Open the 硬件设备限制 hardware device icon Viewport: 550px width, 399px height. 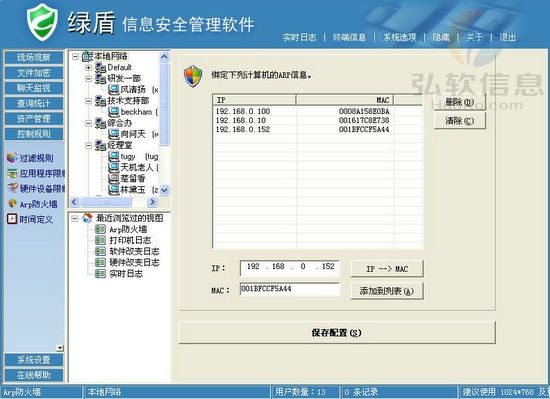(x=12, y=188)
